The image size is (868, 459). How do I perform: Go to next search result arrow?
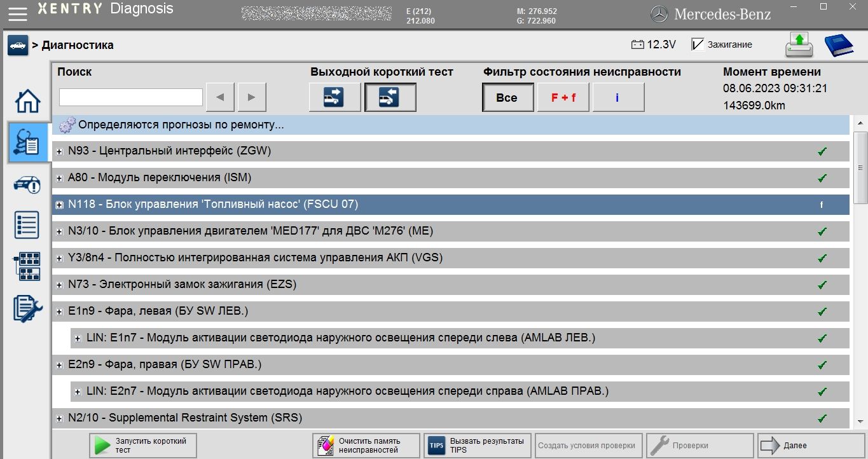click(252, 97)
